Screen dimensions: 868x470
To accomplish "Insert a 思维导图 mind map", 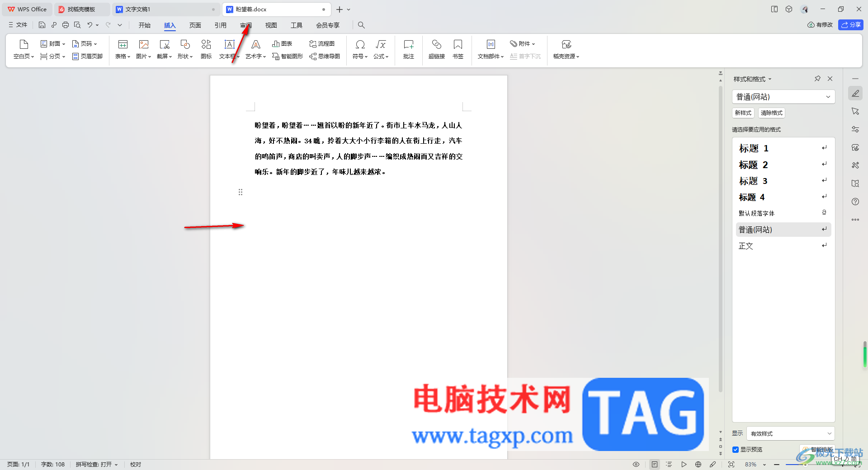I will point(325,56).
